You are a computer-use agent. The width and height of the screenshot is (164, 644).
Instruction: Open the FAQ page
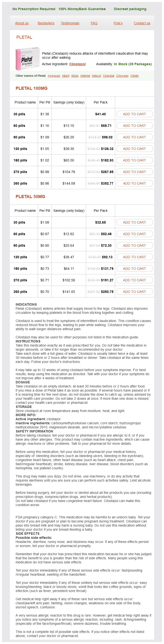(94, 23)
